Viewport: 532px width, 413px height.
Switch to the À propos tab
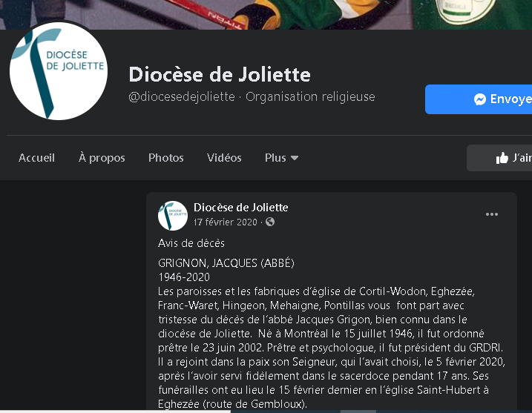tap(102, 158)
